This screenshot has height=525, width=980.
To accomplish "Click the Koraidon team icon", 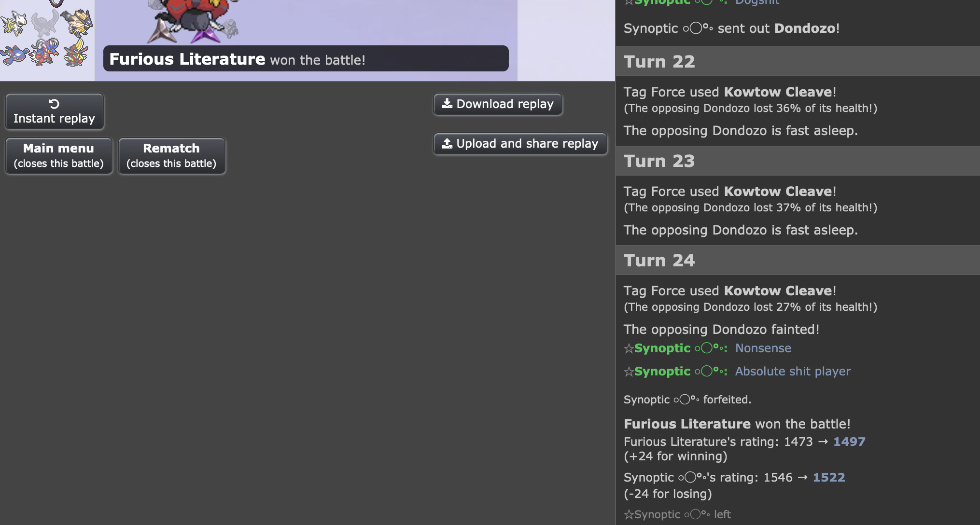I will click(45, 52).
